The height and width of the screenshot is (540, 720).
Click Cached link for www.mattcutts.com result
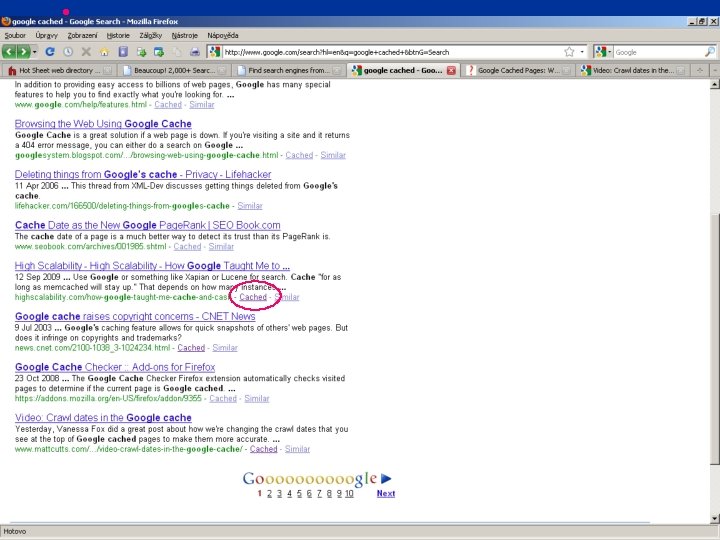[264, 449]
